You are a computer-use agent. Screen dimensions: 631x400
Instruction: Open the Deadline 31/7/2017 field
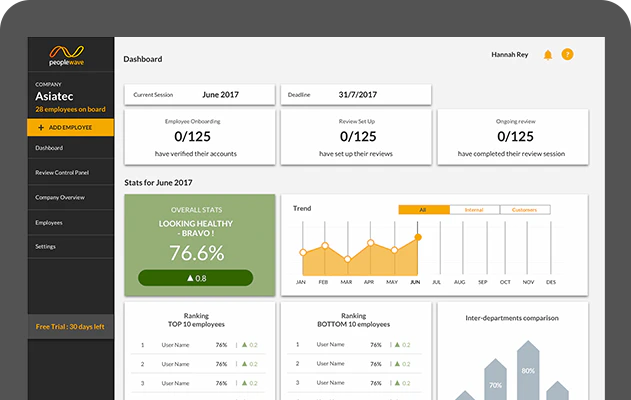[356, 95]
